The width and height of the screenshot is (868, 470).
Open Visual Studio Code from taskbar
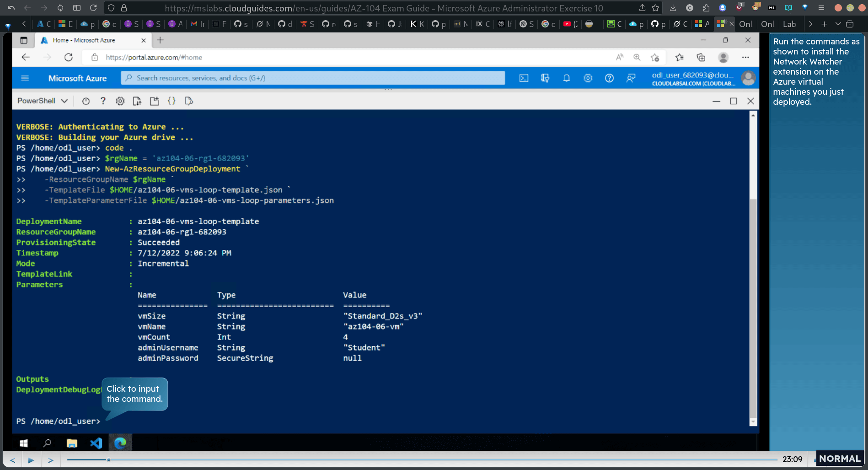point(96,443)
